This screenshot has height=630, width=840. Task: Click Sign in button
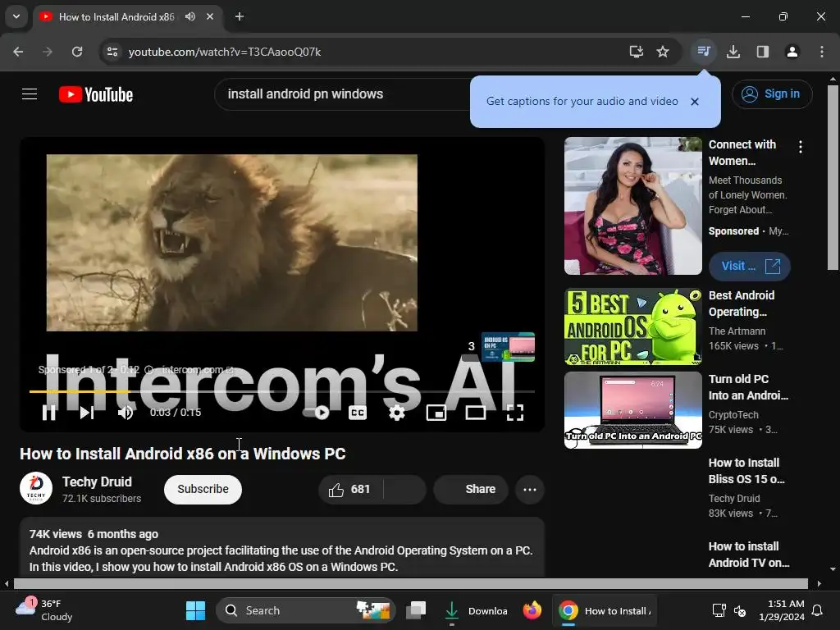[772, 94]
